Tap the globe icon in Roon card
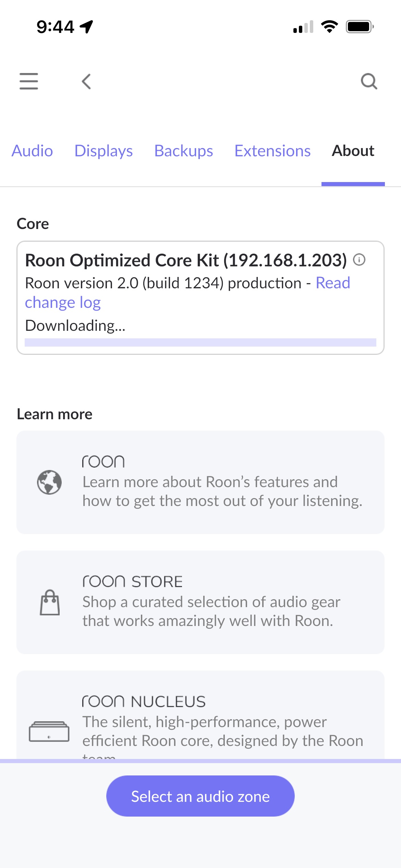Viewport: 401px width, 868px height. 49,482
